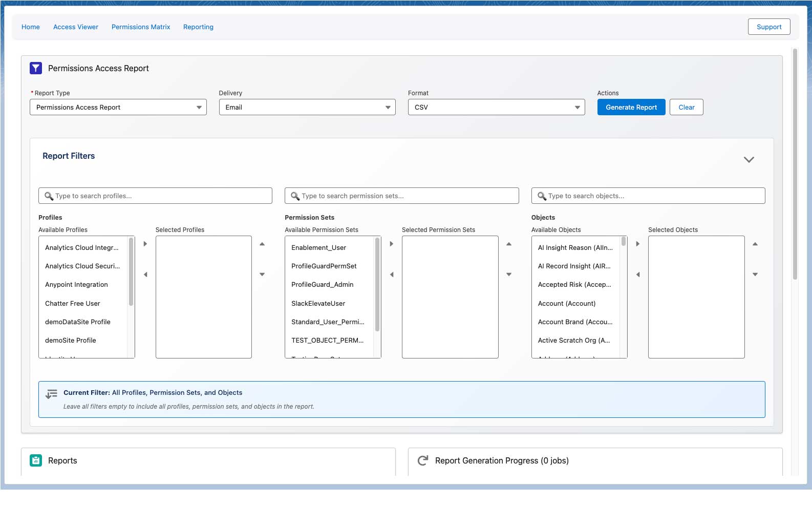The height and width of the screenshot is (506, 812).
Task: Open the Permissions Matrix tab
Action: [x=141, y=27]
